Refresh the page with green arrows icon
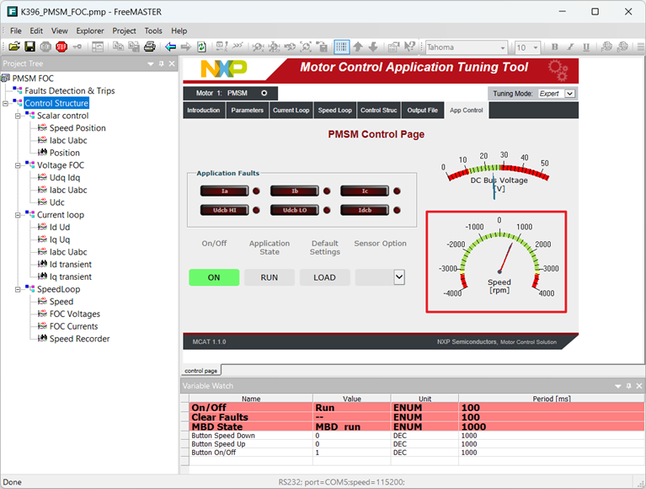646x489 pixels. click(201, 47)
